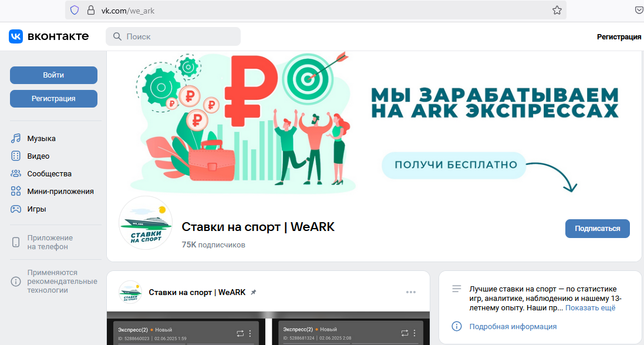The height and width of the screenshot is (345, 644).
Task: Toggle the bookmark star in the address bar
Action: 557,10
